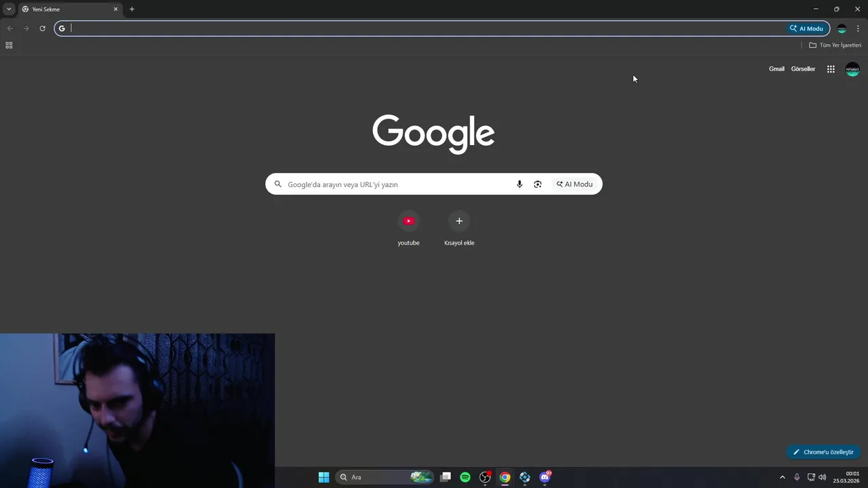Viewport: 868px width, 488px height.
Task: Open the Google apps grid
Action: pyautogui.click(x=831, y=69)
